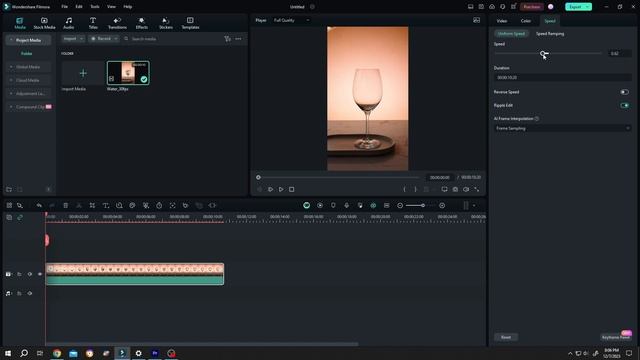Toggle the video track eye visibility

pos(40,274)
